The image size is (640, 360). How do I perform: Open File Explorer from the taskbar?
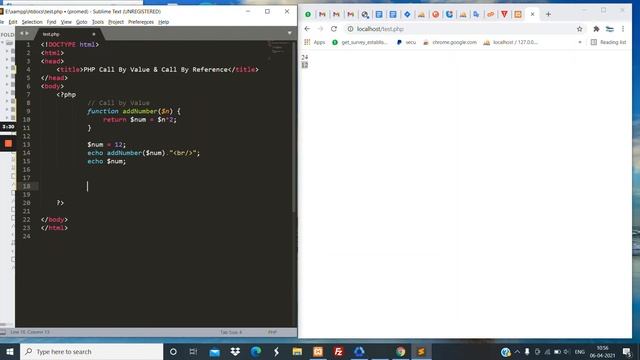(297, 351)
